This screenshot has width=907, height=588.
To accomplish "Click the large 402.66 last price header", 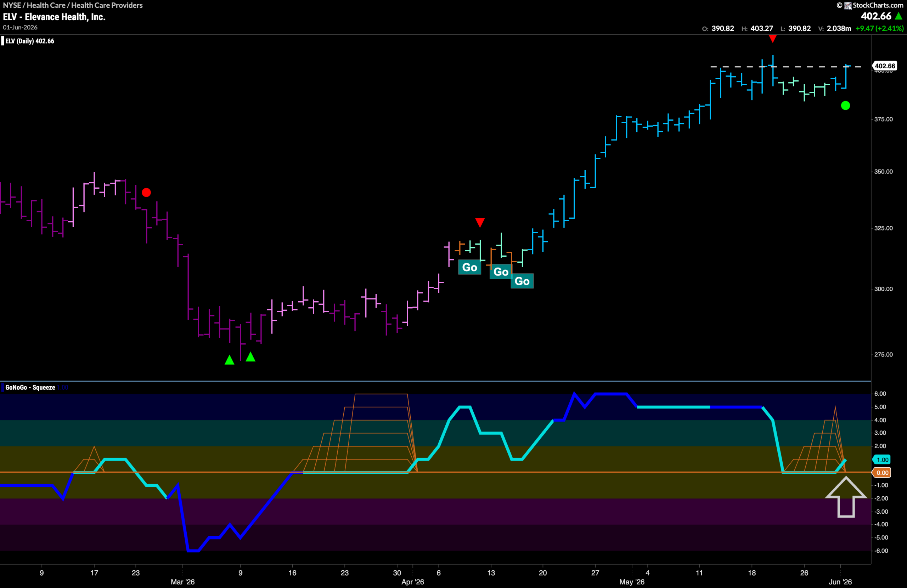I will tap(876, 16).
